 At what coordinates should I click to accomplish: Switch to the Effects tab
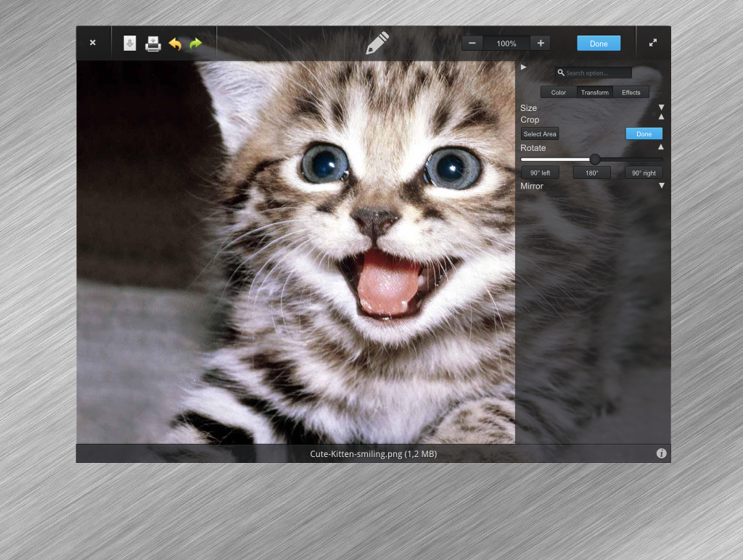[631, 92]
